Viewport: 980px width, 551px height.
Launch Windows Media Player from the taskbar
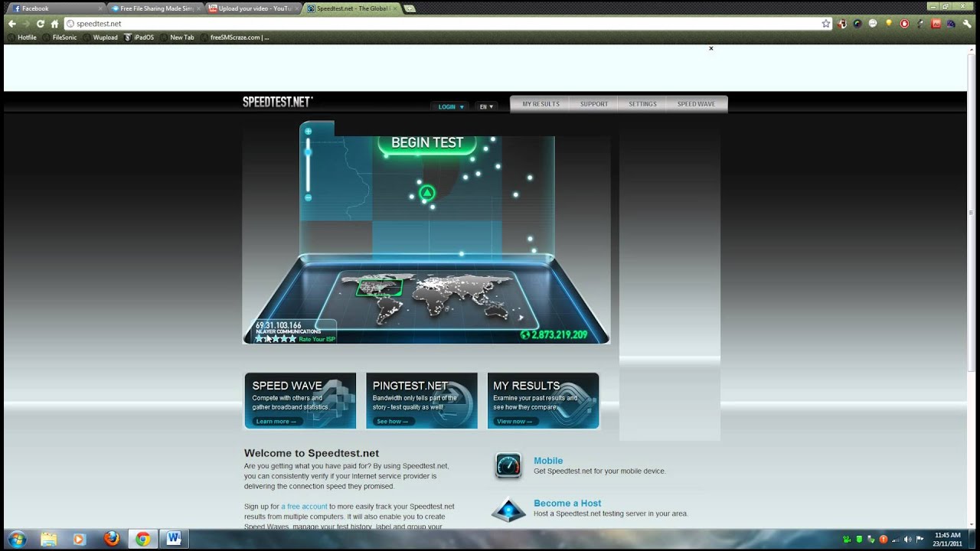[78, 539]
